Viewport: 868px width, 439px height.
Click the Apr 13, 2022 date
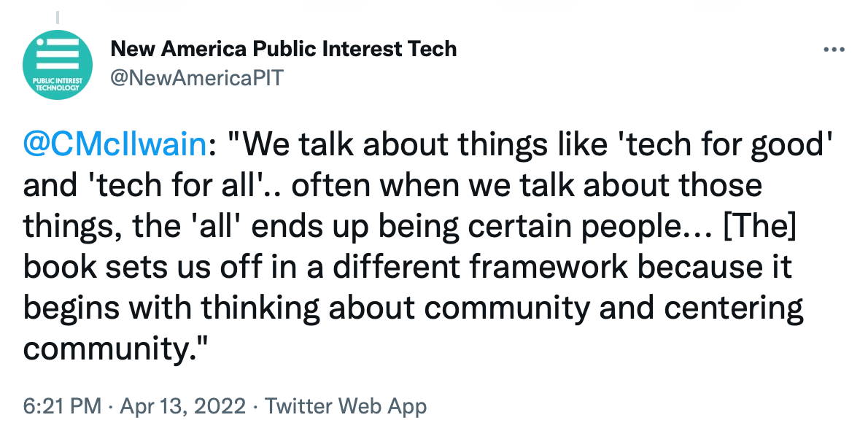[x=182, y=406]
